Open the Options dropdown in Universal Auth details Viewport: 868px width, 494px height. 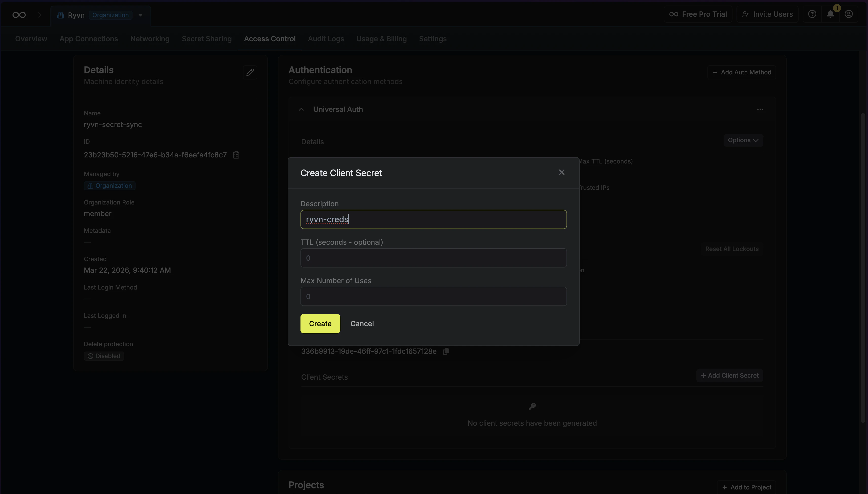coord(743,140)
